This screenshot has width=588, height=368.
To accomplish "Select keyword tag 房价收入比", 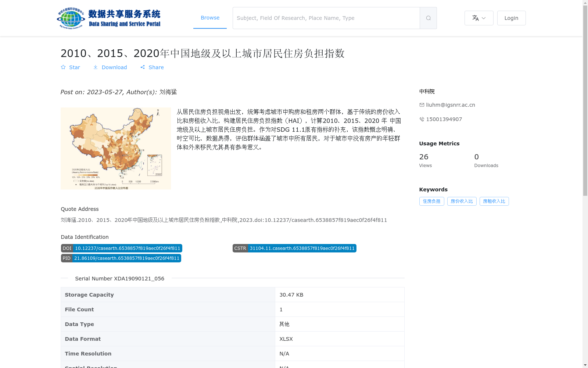I will click(x=462, y=201).
